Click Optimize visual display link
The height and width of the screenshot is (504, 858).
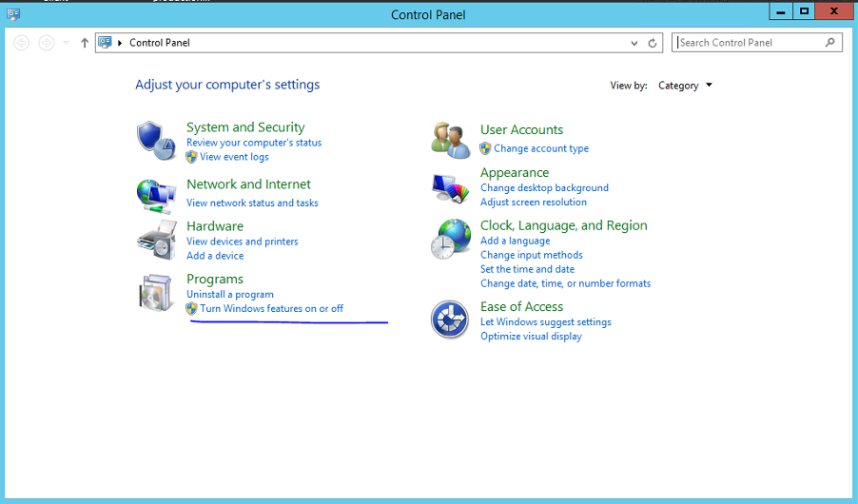coord(532,337)
